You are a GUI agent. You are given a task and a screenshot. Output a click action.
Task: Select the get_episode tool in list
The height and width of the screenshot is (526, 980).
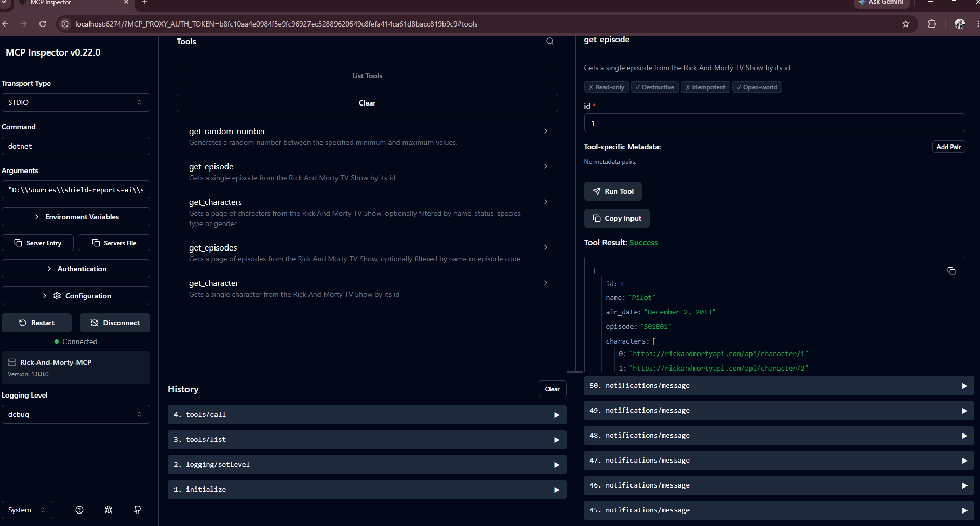(x=367, y=172)
